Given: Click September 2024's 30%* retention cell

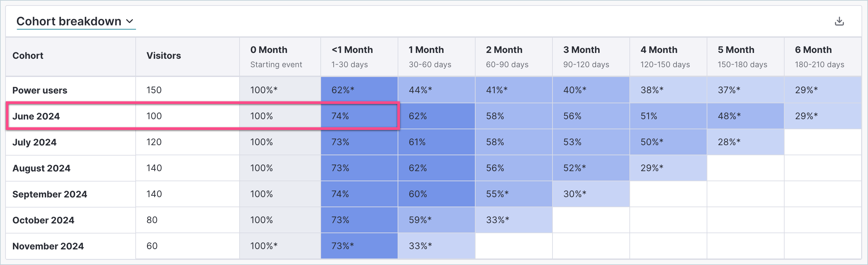Looking at the screenshot, I should coord(575,194).
